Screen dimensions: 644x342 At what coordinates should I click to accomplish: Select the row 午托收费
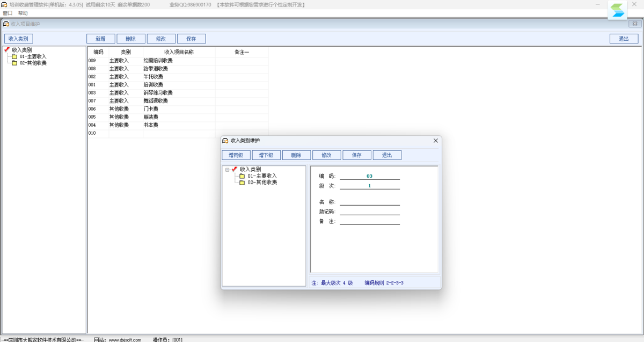tap(178, 77)
